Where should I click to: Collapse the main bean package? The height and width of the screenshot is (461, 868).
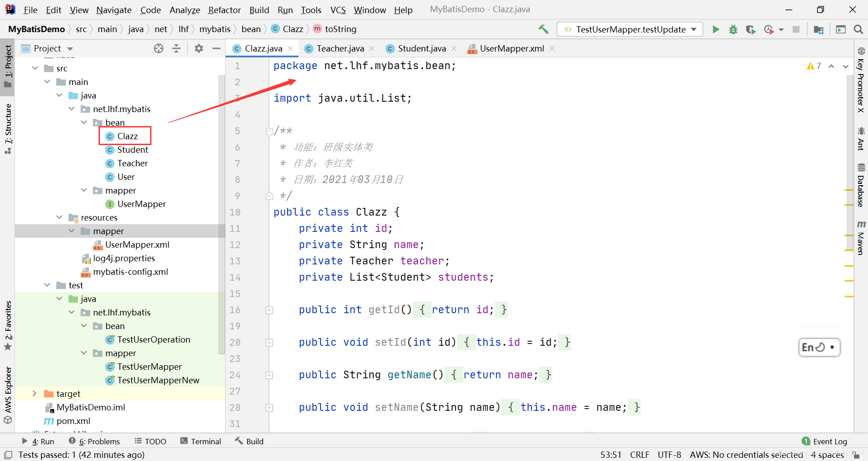[84, 122]
